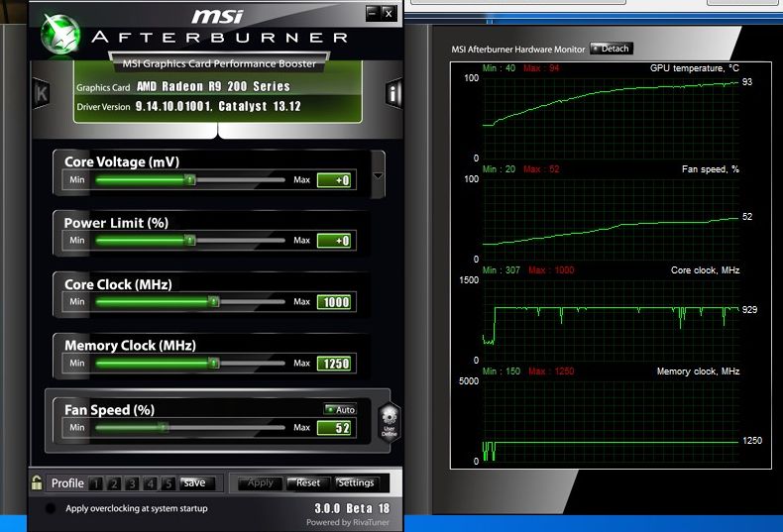Enable apply overclocking at system startup

[51, 508]
